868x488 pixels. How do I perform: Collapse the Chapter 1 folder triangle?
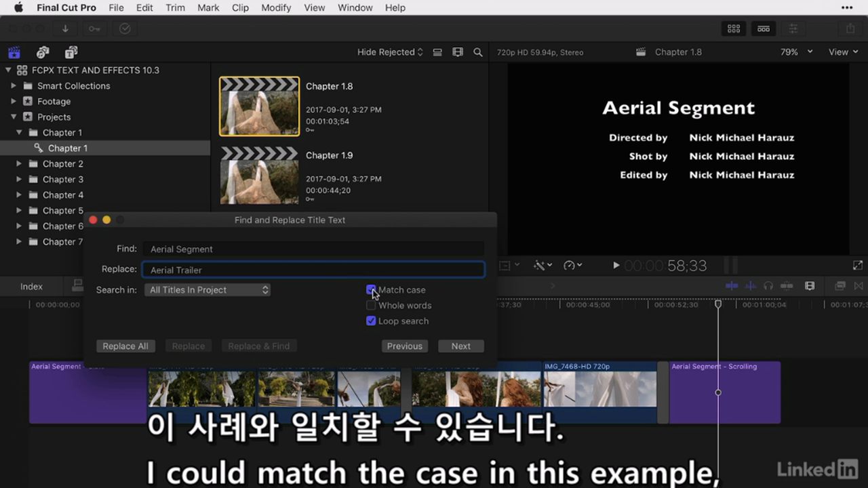click(x=19, y=132)
